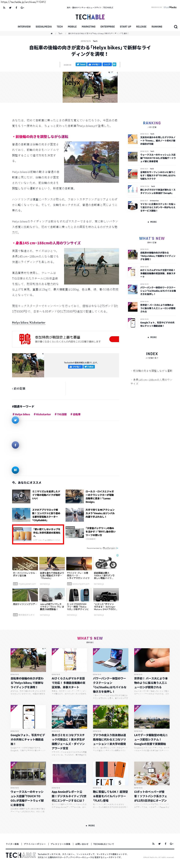Click the Google+ icon in top header
180x868 pixels.
tap(22, 7)
